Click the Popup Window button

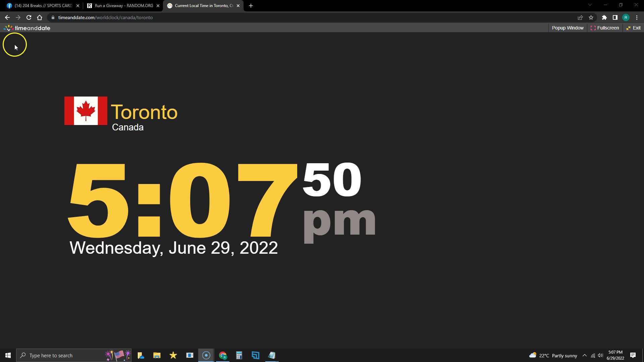tap(568, 28)
